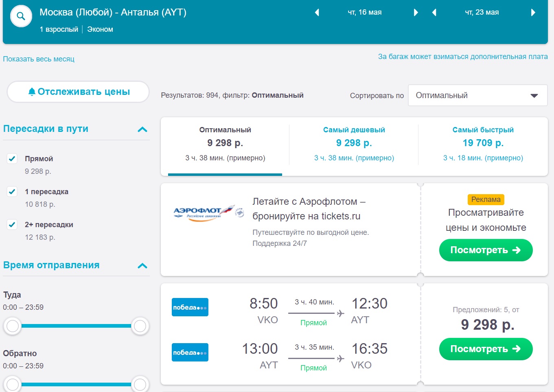The height and width of the screenshot is (392, 554).
Task: Collapse the Время отправления section
Action: click(x=142, y=266)
